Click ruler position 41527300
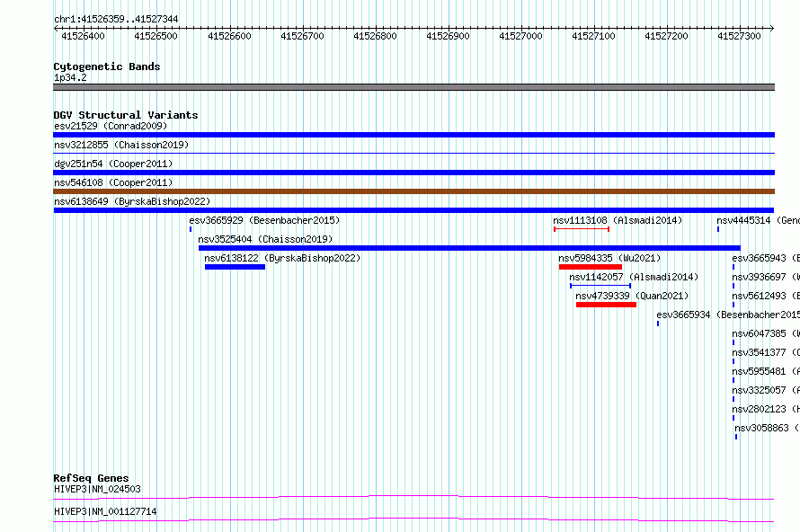 pos(739,36)
